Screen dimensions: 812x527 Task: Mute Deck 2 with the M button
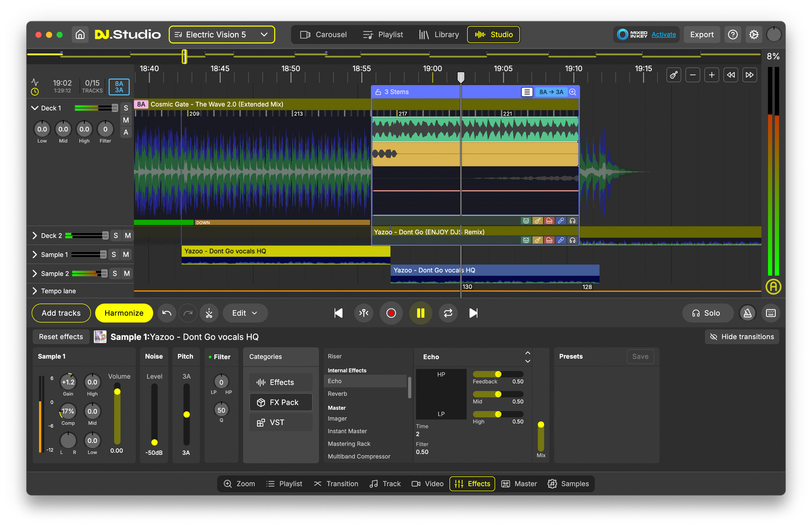pyautogui.click(x=128, y=235)
